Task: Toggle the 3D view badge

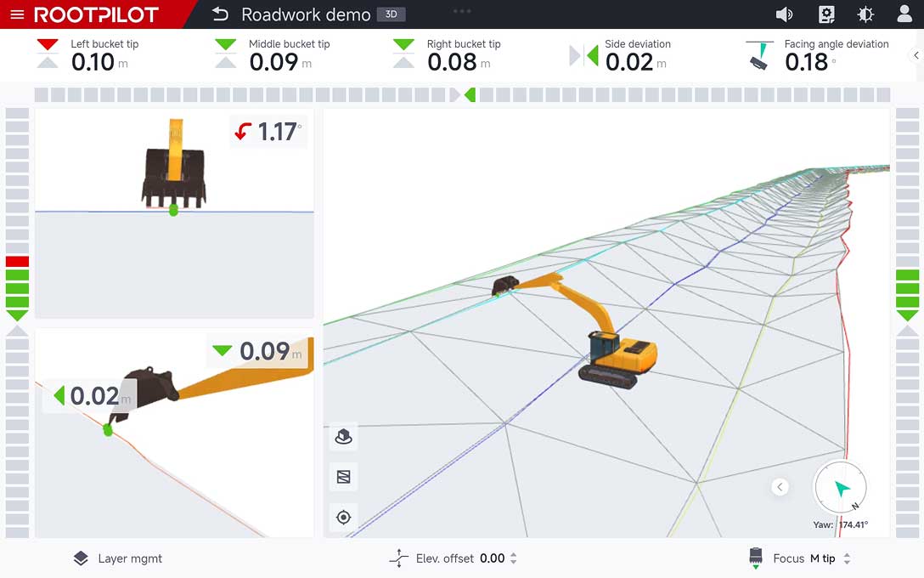Action: [392, 14]
